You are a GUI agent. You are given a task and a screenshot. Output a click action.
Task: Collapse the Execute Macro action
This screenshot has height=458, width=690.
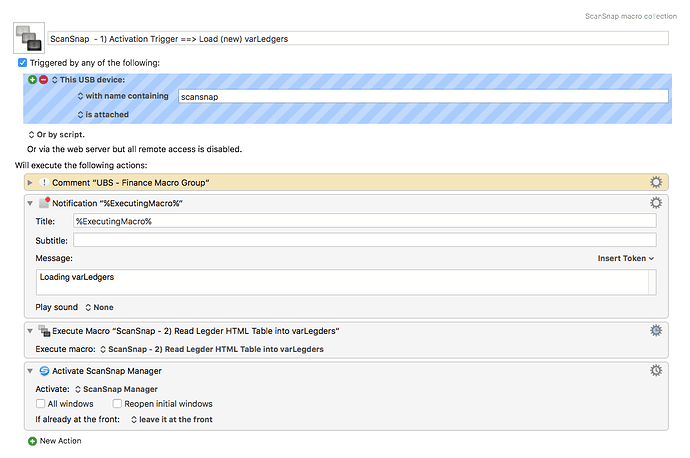pyautogui.click(x=30, y=331)
